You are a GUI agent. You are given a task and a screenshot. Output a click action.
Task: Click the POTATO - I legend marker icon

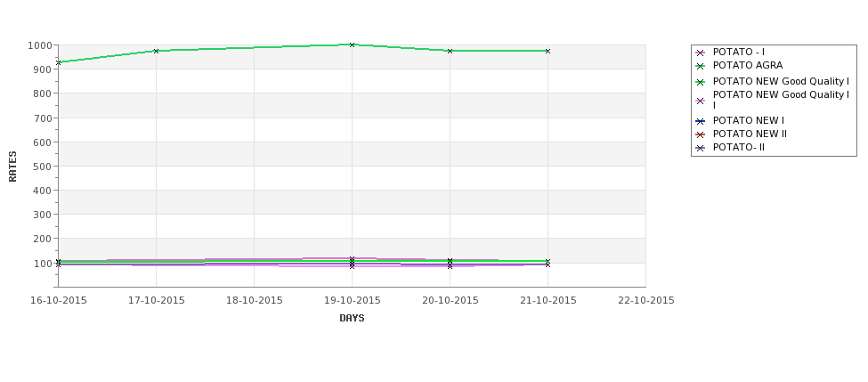700,53
